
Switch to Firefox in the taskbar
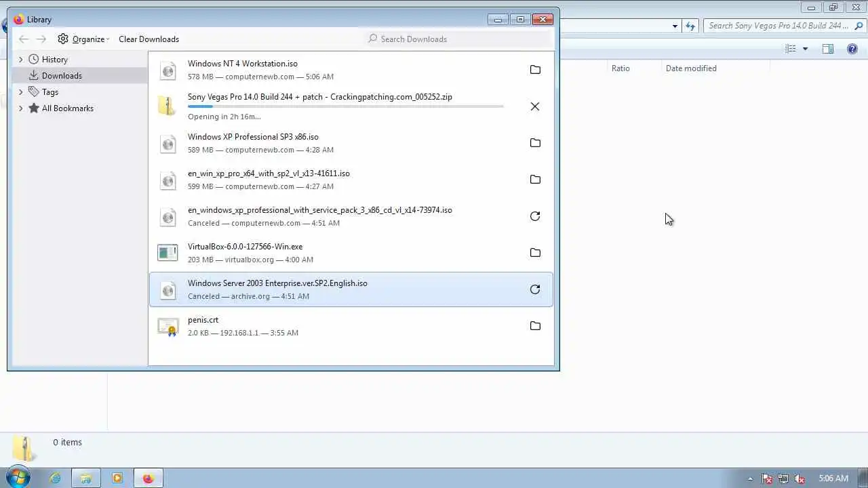148,478
